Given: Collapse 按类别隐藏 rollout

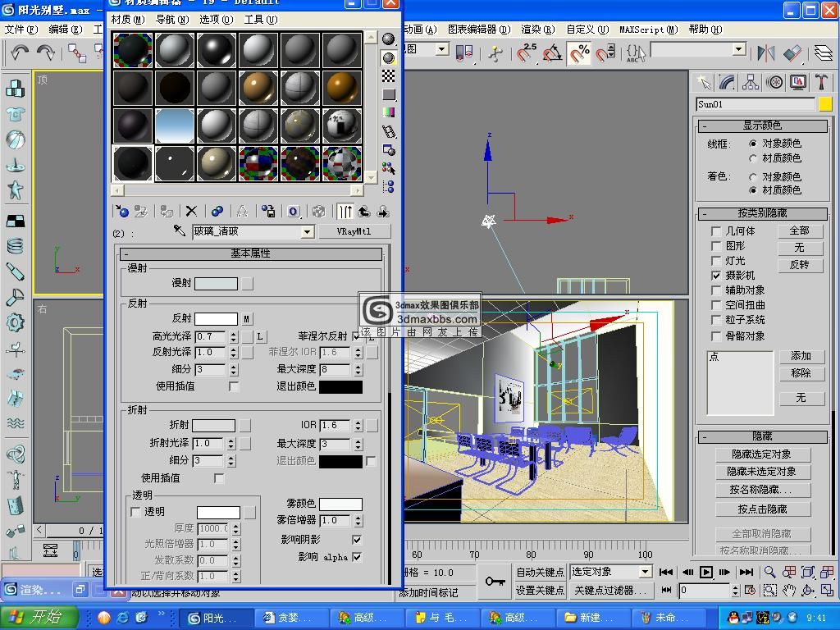Looking at the screenshot, I should [763, 213].
